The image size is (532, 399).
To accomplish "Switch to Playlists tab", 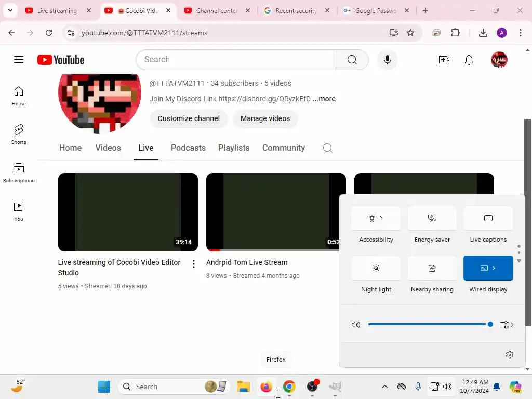I will point(234,148).
